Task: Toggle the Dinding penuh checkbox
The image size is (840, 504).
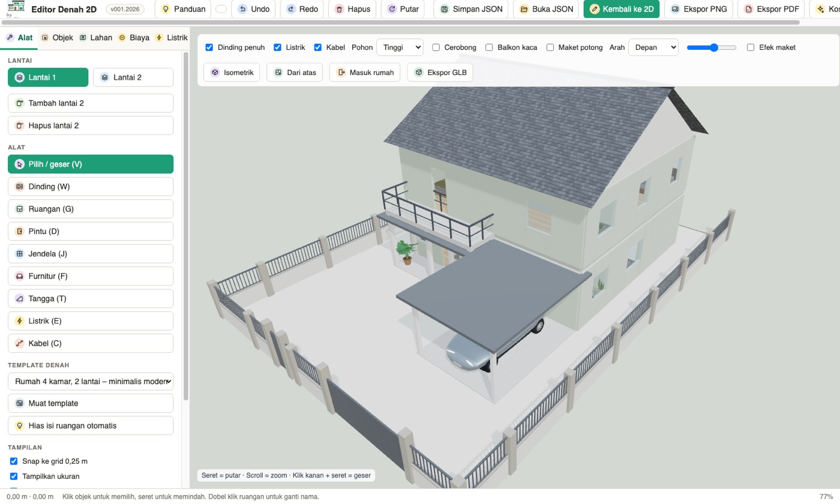Action: [x=209, y=47]
